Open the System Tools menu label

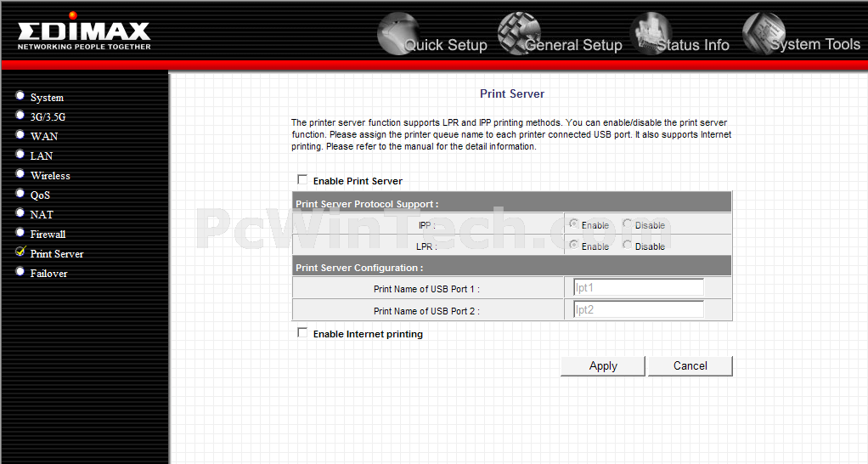click(815, 44)
